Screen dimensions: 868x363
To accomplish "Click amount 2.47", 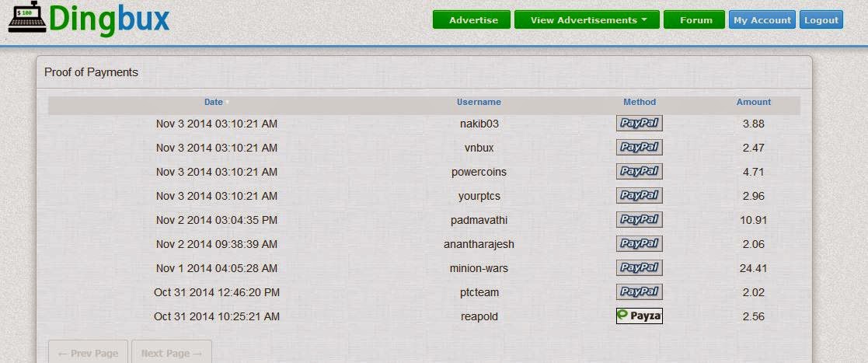I will 754,148.
